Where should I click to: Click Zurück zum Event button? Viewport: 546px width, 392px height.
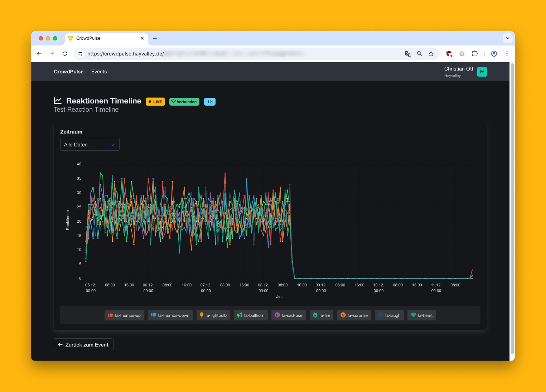tap(83, 345)
